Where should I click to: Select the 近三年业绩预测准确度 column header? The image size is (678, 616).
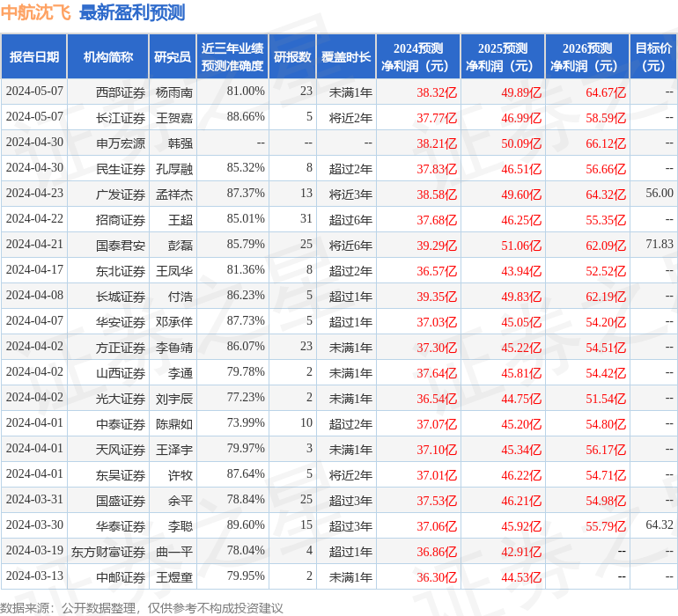click(x=232, y=57)
